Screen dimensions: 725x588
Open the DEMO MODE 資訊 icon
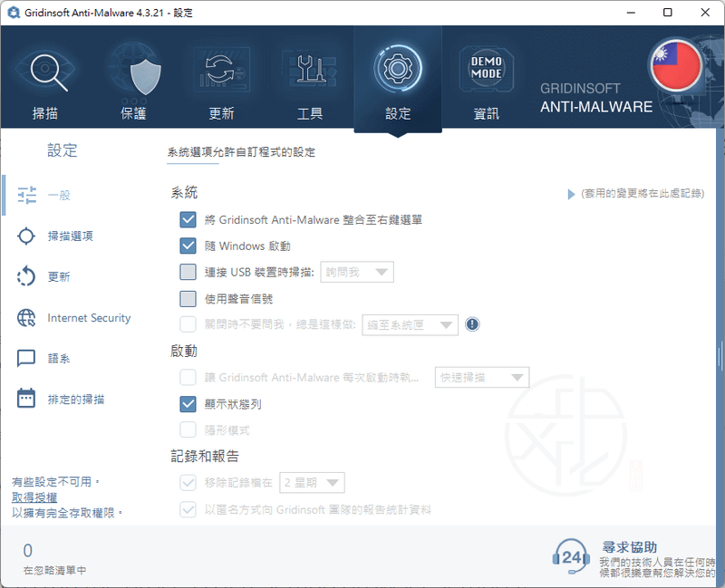487,69
